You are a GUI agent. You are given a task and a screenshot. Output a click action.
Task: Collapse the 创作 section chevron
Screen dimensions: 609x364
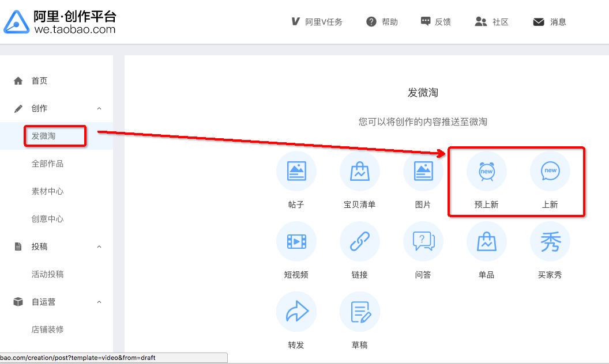click(x=99, y=109)
